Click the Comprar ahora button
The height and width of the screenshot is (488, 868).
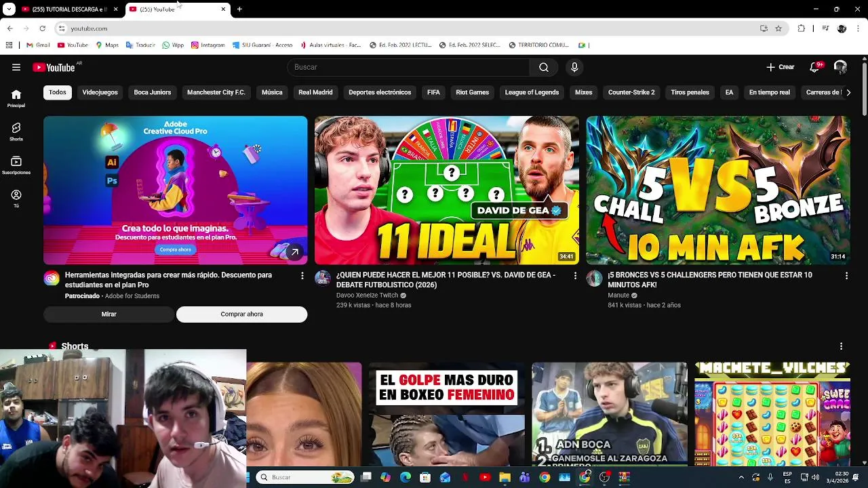(241, 314)
